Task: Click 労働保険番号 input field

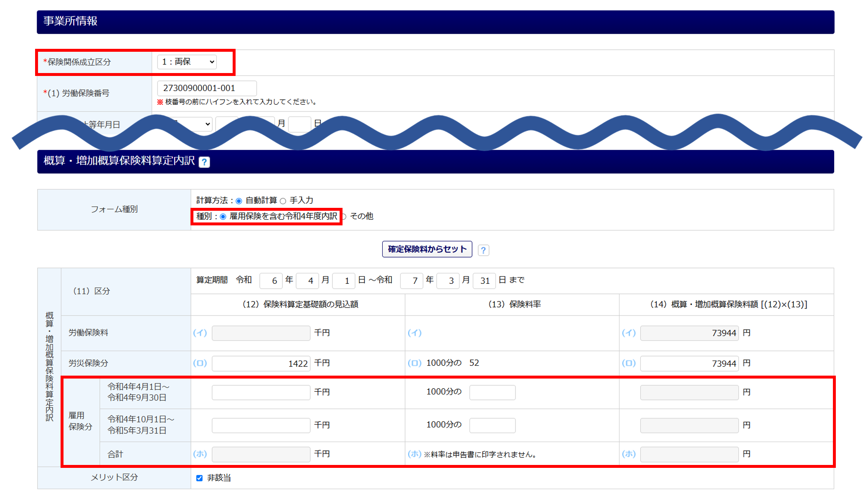Action: point(207,88)
